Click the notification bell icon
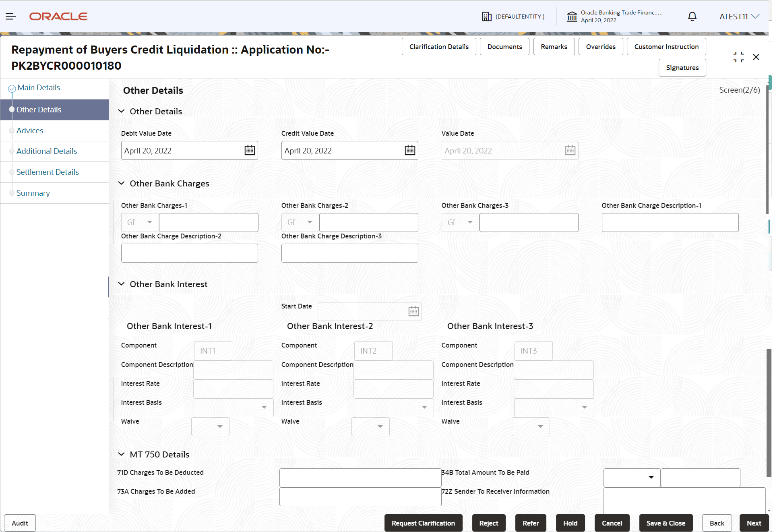773x532 pixels. 692,17
